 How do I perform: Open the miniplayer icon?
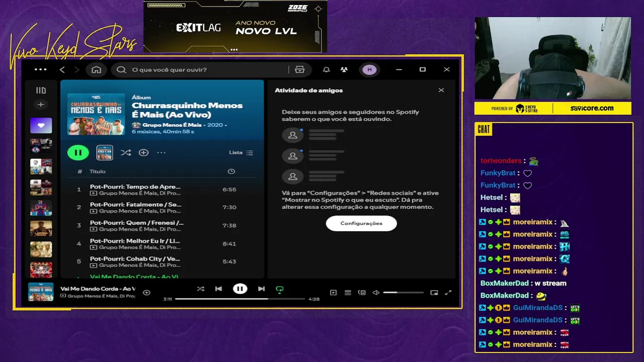[434, 293]
